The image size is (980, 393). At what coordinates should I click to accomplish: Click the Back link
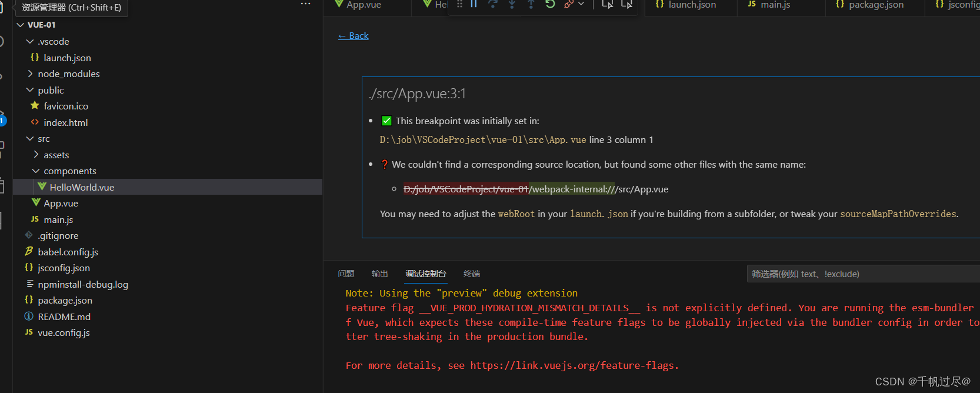pyautogui.click(x=354, y=36)
